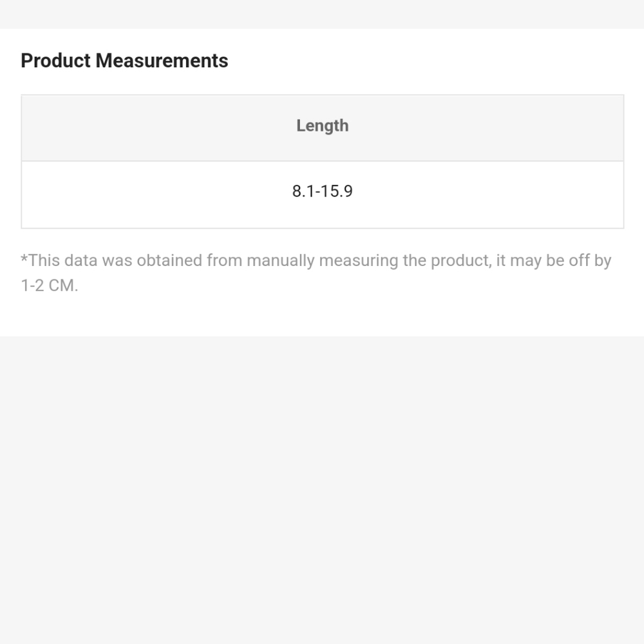Click the word "Product" in heading
Image resolution: width=644 pixels, height=644 pixels.
[56, 61]
